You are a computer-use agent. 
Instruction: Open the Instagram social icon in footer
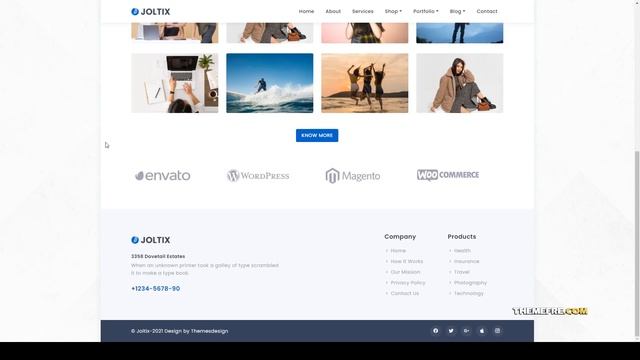[498, 331]
